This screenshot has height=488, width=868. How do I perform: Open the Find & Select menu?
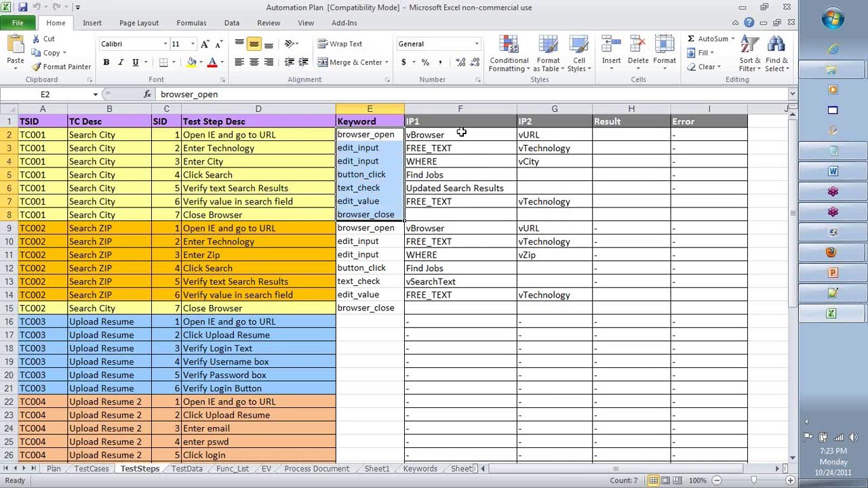click(777, 54)
